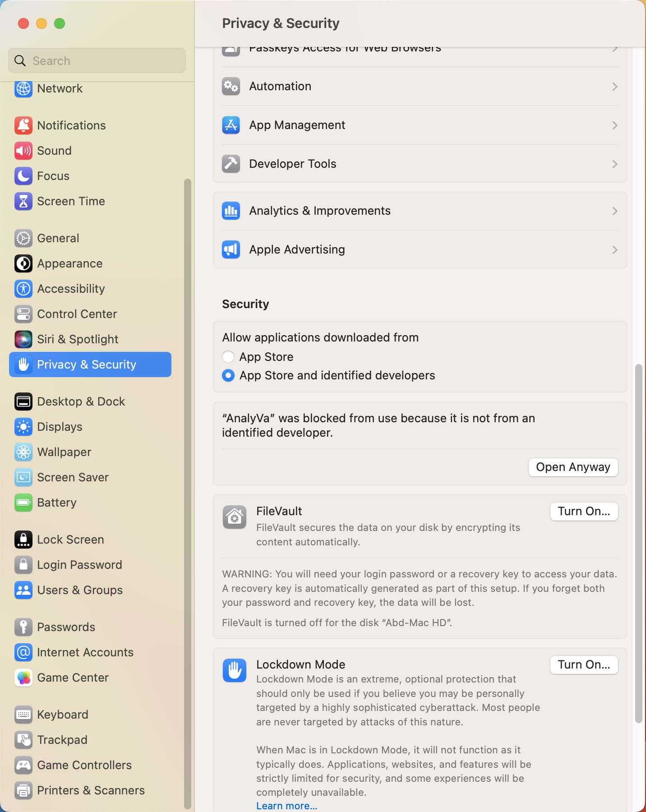Click the Siri & Spotlight icon
This screenshot has height=812, width=646.
23,339
